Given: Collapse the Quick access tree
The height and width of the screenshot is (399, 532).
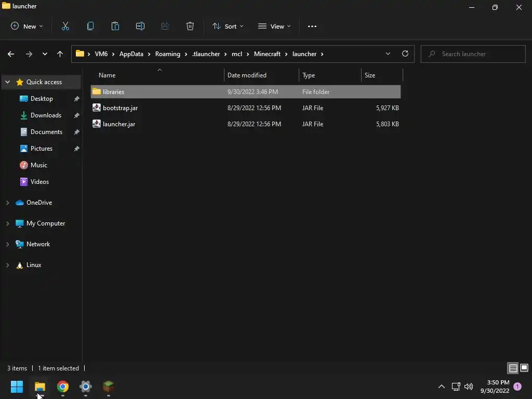Looking at the screenshot, I should tap(7, 82).
